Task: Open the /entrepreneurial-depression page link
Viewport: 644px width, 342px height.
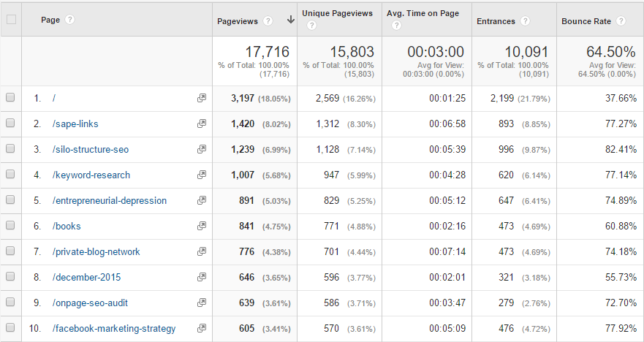Action: point(109,201)
